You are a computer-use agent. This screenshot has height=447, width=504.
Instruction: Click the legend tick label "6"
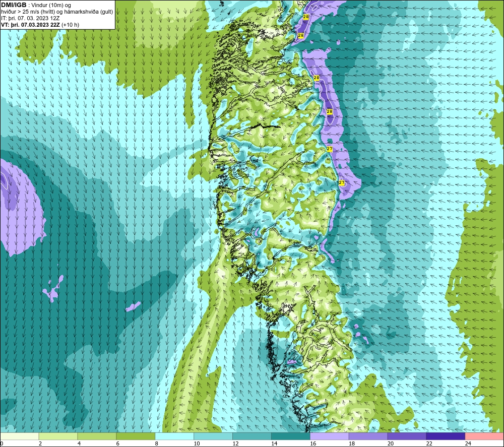117,443
